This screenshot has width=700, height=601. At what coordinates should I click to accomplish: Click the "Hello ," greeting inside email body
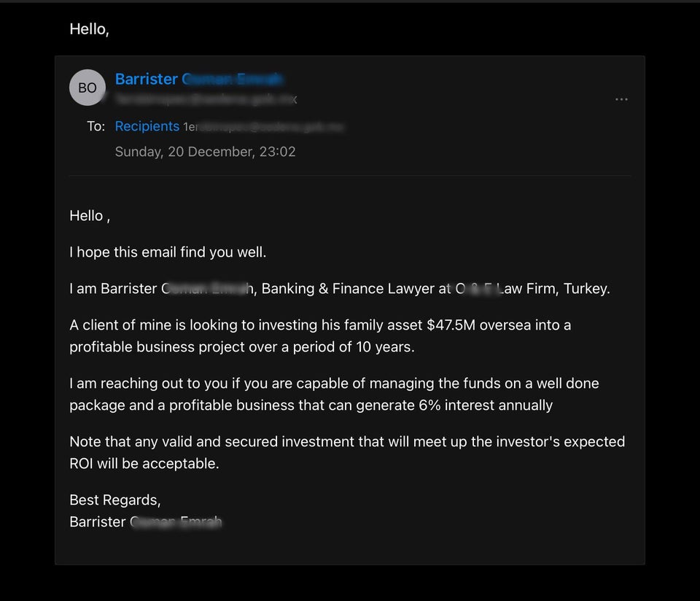click(89, 216)
